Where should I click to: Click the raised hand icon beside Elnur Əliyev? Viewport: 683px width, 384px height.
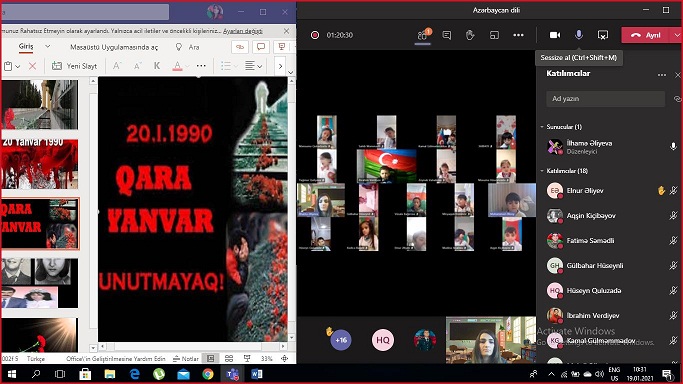pos(661,190)
